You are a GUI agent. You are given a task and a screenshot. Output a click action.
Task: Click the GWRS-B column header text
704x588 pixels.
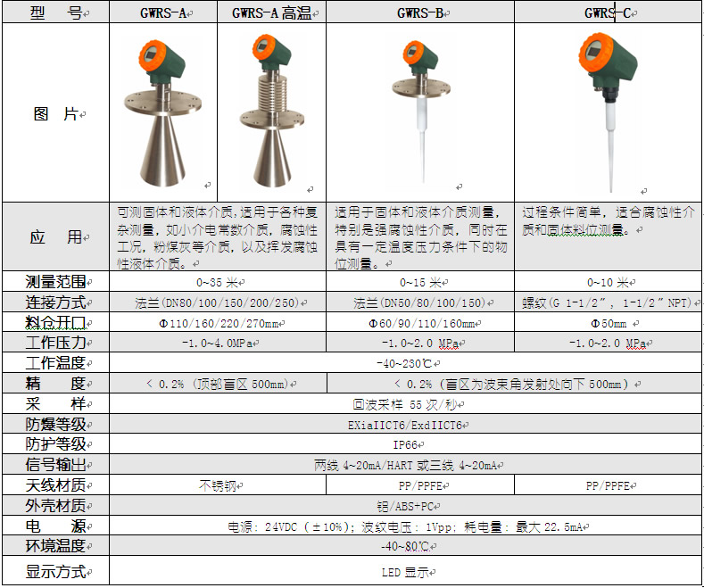coord(420,12)
